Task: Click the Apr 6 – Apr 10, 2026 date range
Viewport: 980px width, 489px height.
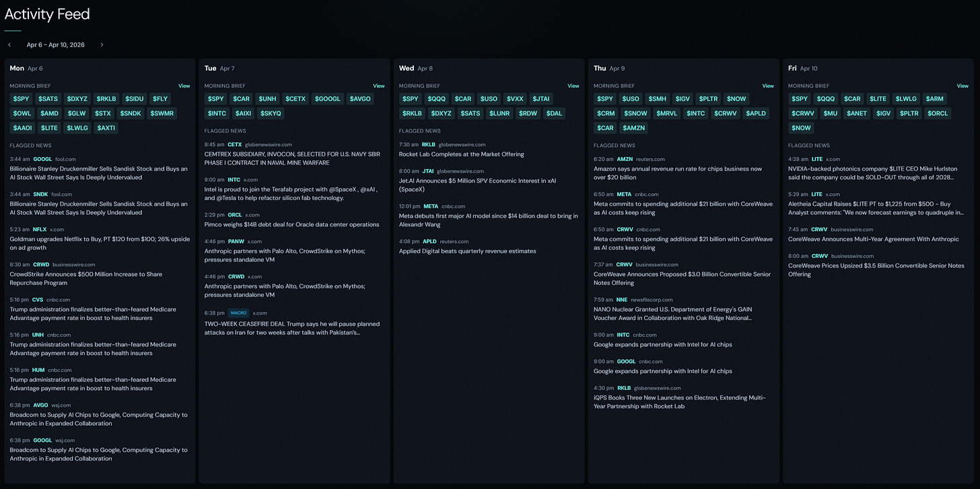Action: (x=56, y=45)
